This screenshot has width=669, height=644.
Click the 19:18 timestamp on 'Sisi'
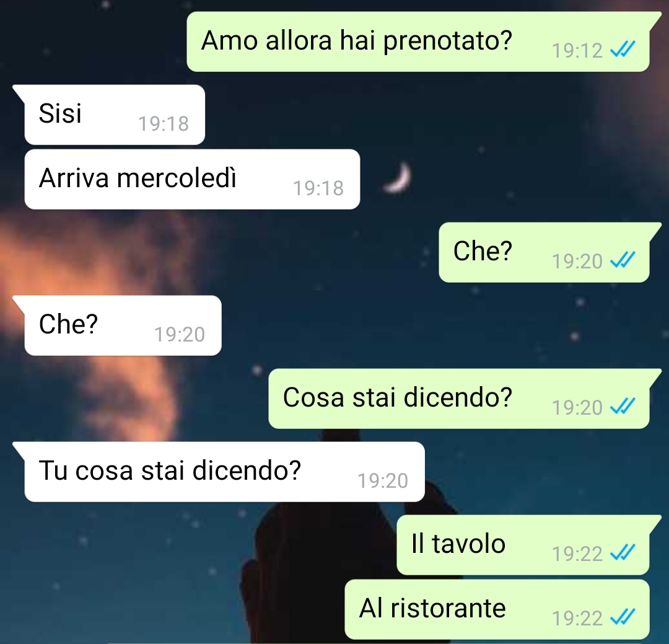(x=164, y=124)
